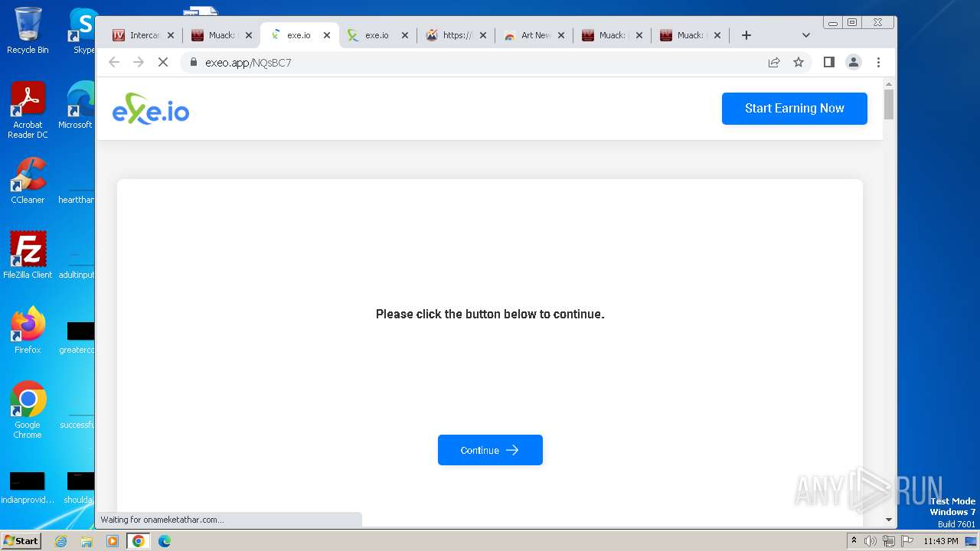This screenshot has width=980, height=551.
Task: Select indianprovid... desktop file
Action: coord(28,487)
